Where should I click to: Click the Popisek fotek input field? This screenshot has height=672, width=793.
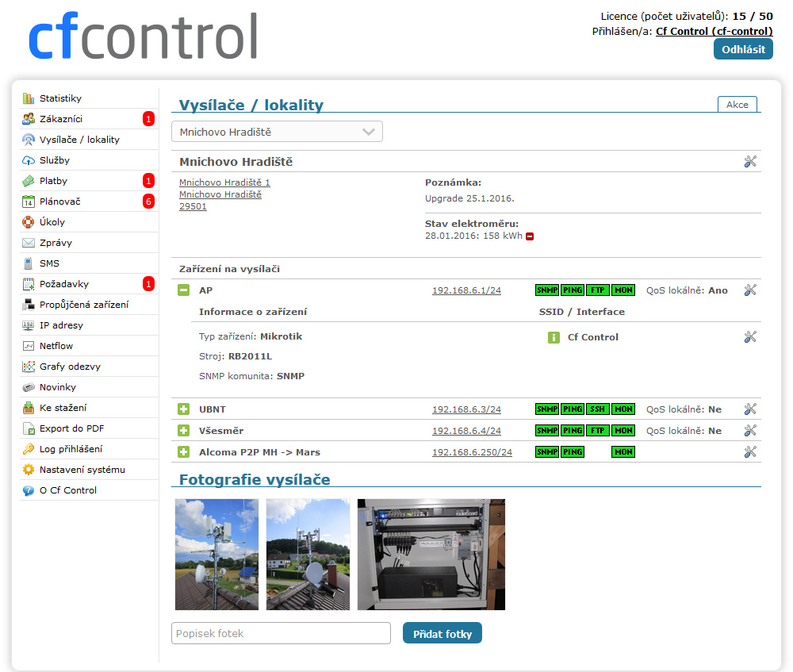(x=282, y=634)
